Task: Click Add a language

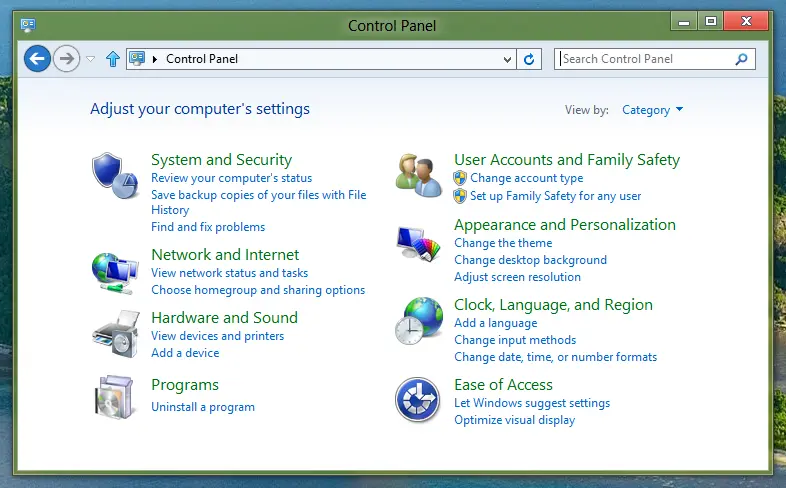Action: point(496,323)
